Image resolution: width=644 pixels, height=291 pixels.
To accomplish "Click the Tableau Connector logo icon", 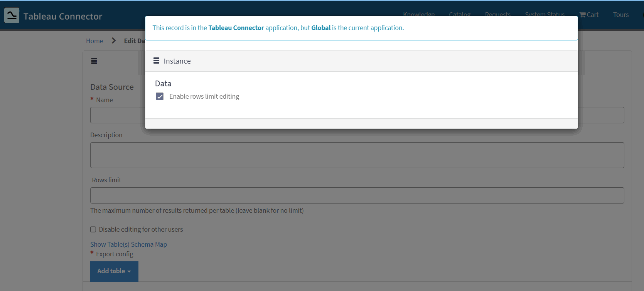I will (x=12, y=15).
